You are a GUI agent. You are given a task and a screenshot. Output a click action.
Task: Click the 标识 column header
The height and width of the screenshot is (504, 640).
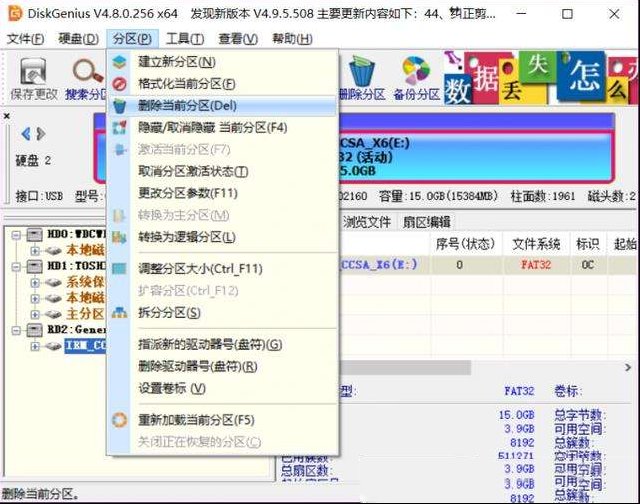[x=587, y=244]
